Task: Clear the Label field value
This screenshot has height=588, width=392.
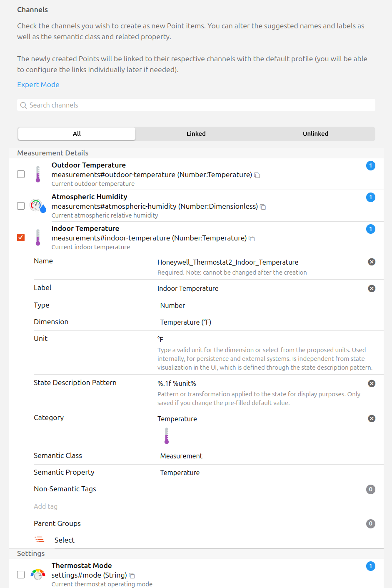Action: point(372,289)
